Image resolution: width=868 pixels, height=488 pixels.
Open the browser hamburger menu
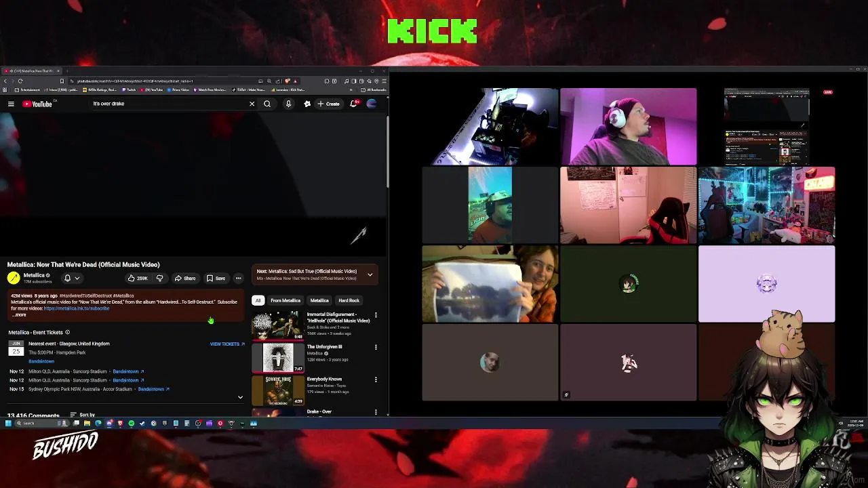tap(384, 81)
